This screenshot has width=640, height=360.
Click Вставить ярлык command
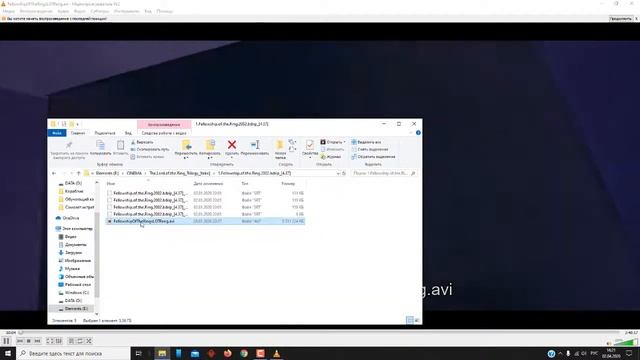[147, 157]
